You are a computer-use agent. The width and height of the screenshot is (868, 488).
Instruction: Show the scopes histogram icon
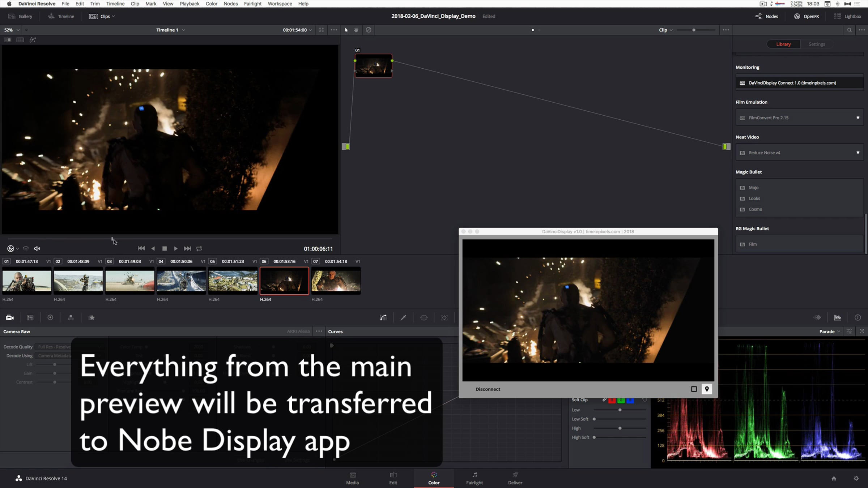click(x=837, y=317)
